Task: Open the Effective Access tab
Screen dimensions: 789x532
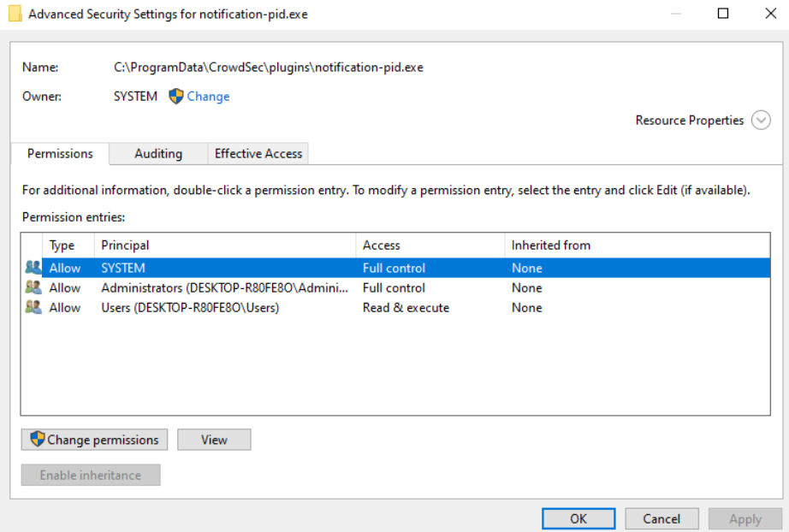Action: [258, 153]
